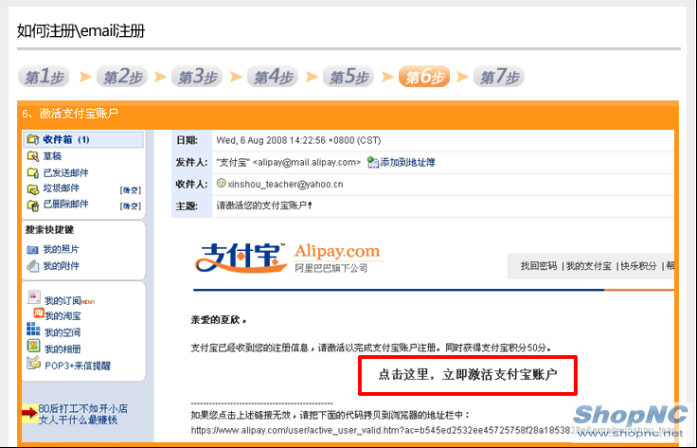Click the 已发送邮件 sent folder icon

(33, 172)
